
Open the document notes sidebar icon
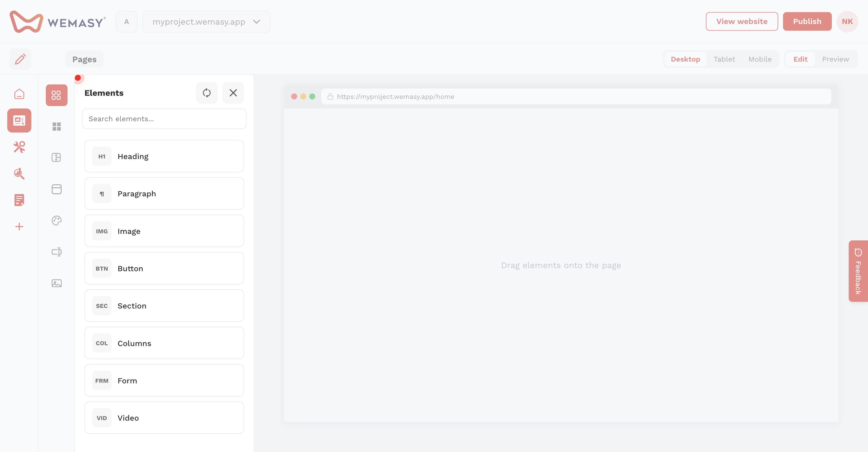tap(19, 200)
